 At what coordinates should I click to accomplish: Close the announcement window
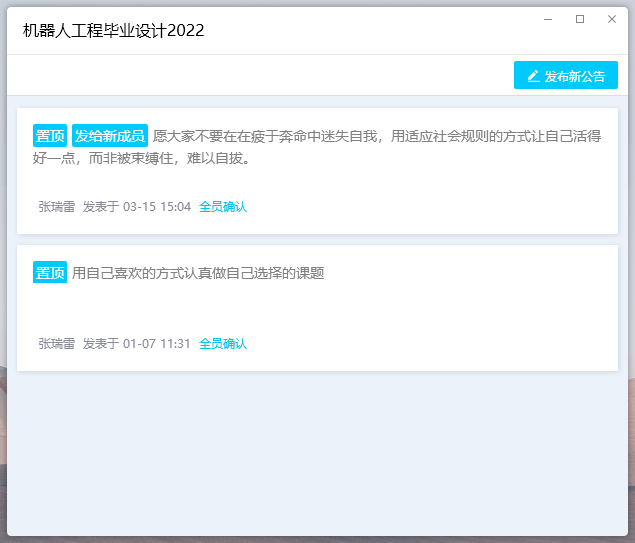(x=612, y=19)
